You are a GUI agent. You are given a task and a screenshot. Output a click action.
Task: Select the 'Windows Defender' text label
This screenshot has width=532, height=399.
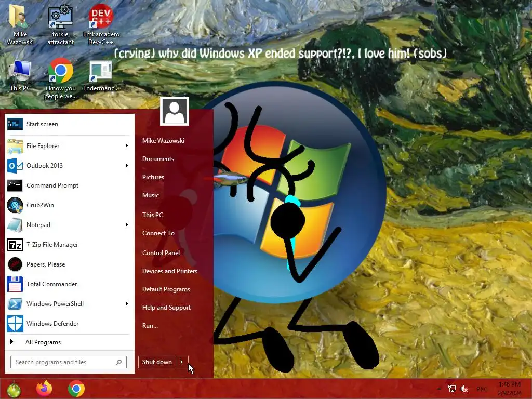coord(52,324)
